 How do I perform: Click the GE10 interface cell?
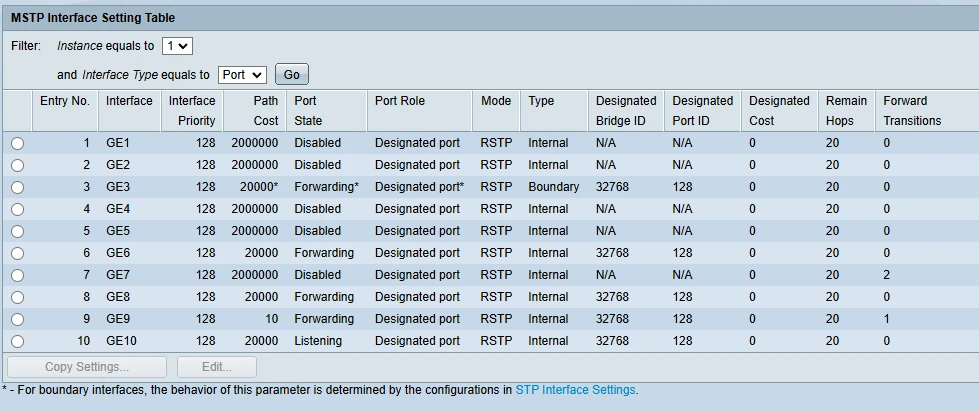point(121,341)
